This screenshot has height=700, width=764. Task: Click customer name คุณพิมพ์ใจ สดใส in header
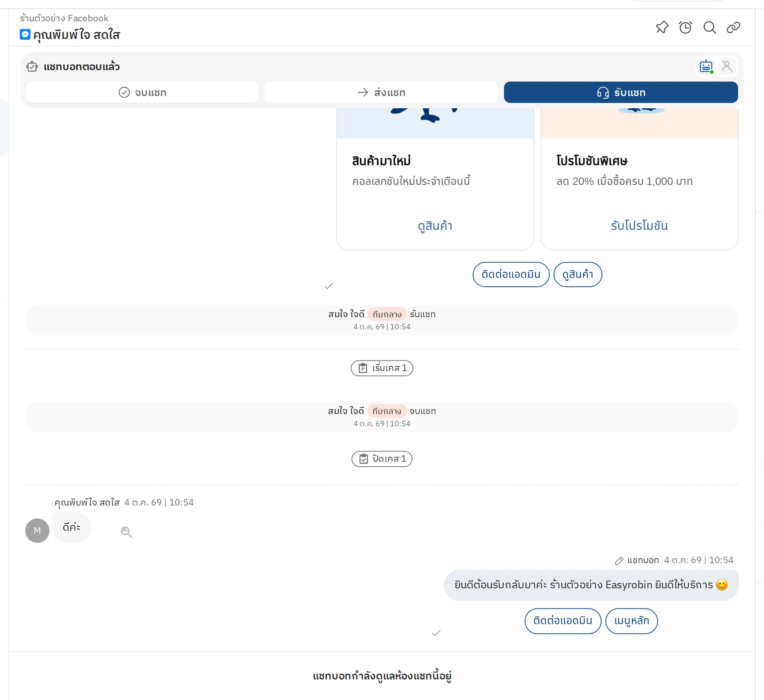point(76,35)
